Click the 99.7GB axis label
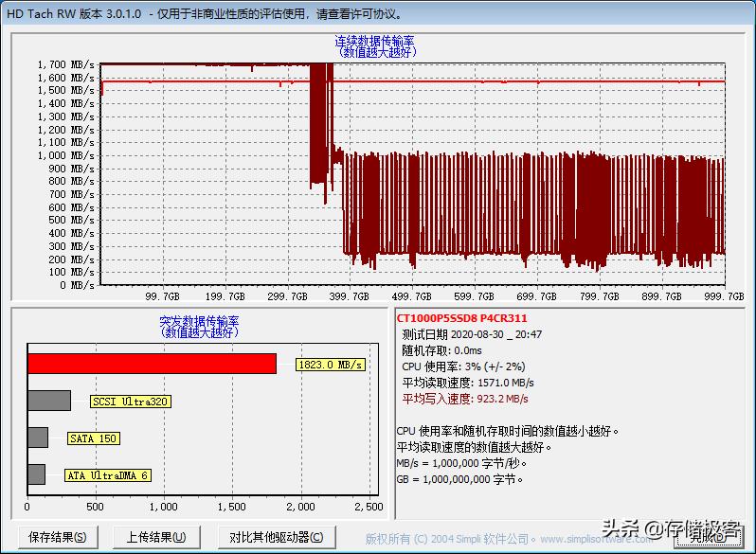Screen dimensions: 756x554 (x=162, y=296)
